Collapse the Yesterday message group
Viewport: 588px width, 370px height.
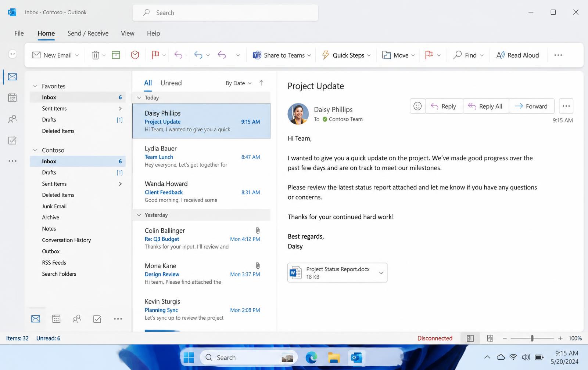click(x=139, y=215)
